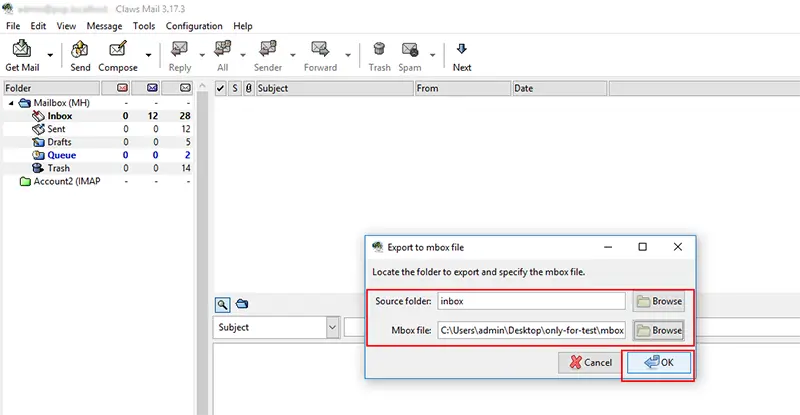Open the Reply dropdown arrow
The image size is (800, 415).
coord(202,55)
